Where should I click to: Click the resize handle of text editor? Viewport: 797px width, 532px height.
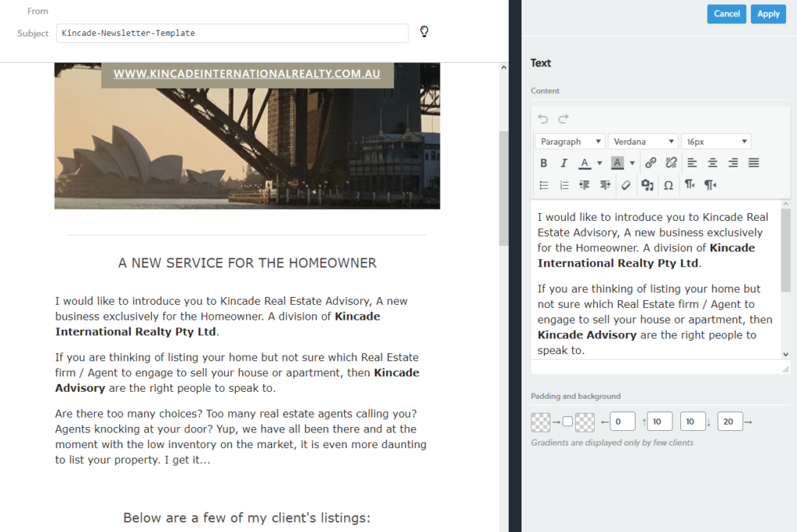tap(786, 369)
